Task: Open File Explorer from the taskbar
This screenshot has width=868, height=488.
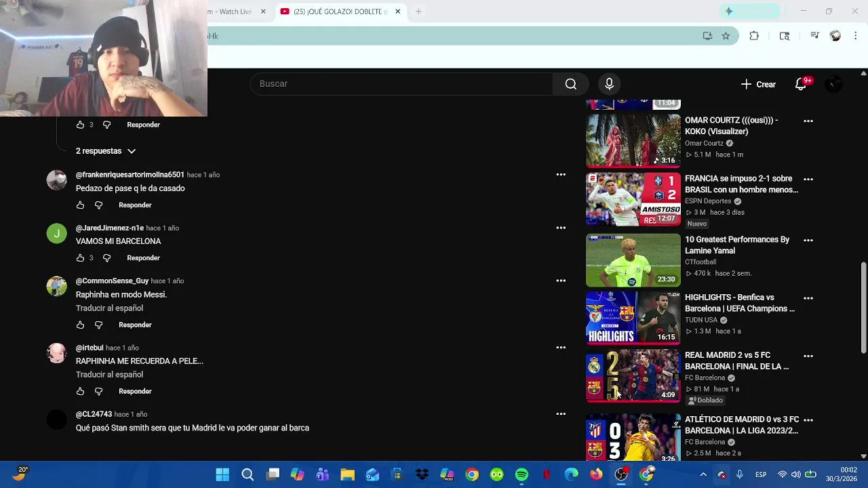Action: point(347,474)
